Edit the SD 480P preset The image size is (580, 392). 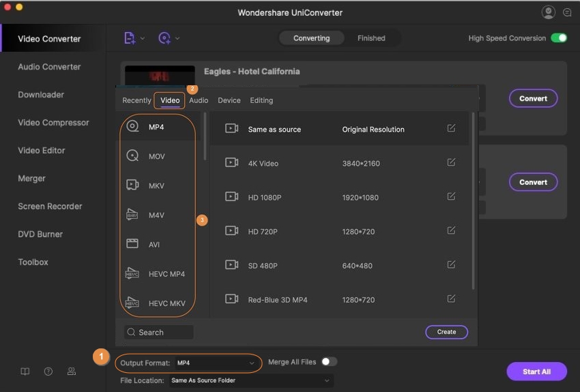click(x=451, y=265)
